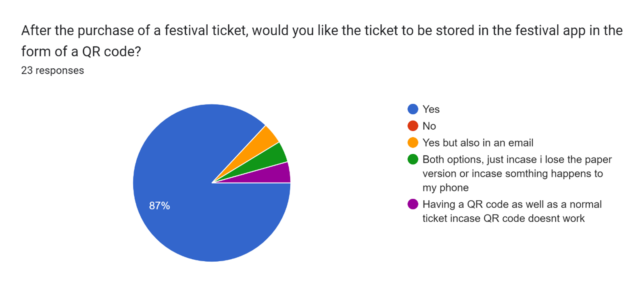This screenshot has height=292, width=644.
Task: Click the red No legend dot
Action: [413, 126]
